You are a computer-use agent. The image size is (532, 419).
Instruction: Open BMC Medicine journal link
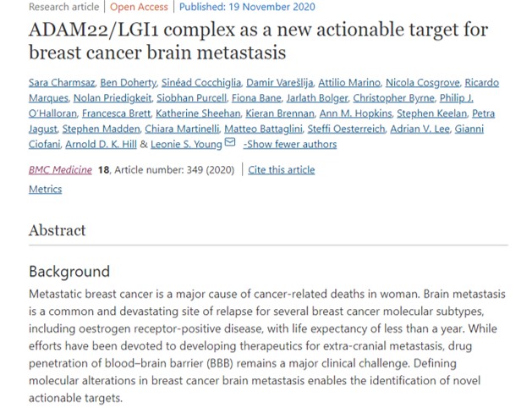(x=60, y=170)
